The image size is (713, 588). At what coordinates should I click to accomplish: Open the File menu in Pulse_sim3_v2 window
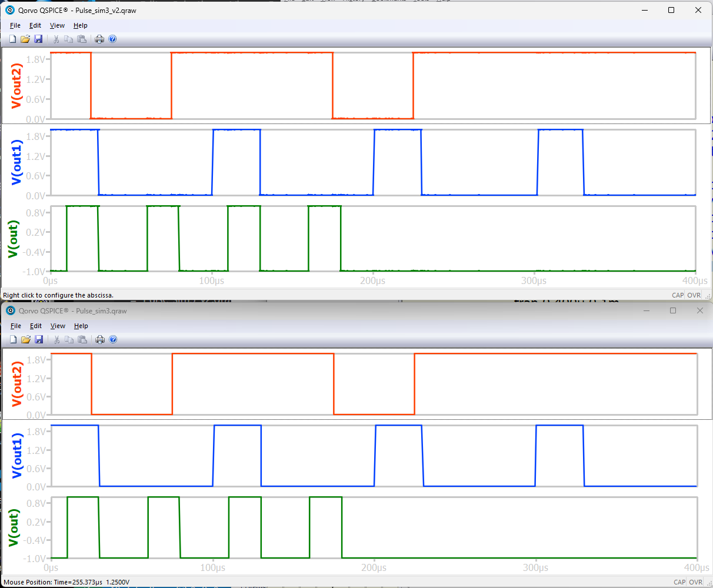pyautogui.click(x=15, y=25)
